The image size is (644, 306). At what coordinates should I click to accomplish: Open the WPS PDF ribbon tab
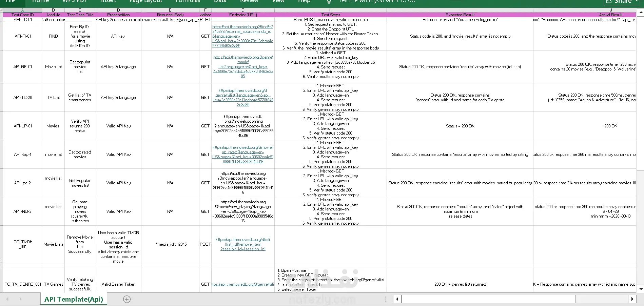(x=75, y=1)
